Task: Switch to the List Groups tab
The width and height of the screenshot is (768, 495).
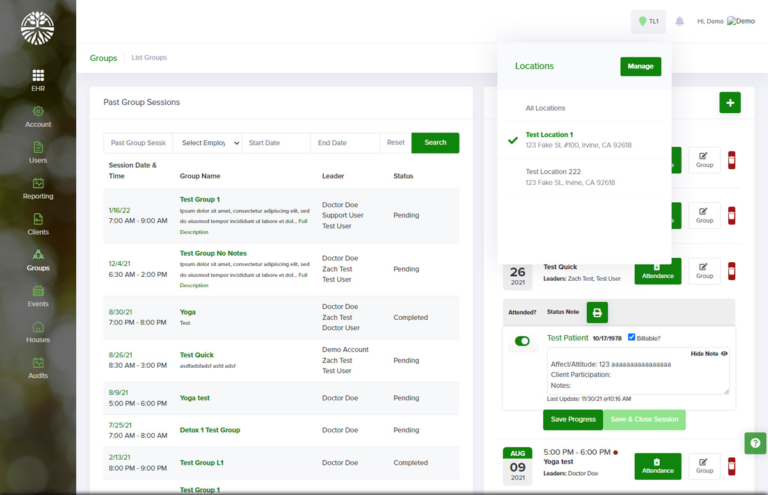Action: coord(149,58)
